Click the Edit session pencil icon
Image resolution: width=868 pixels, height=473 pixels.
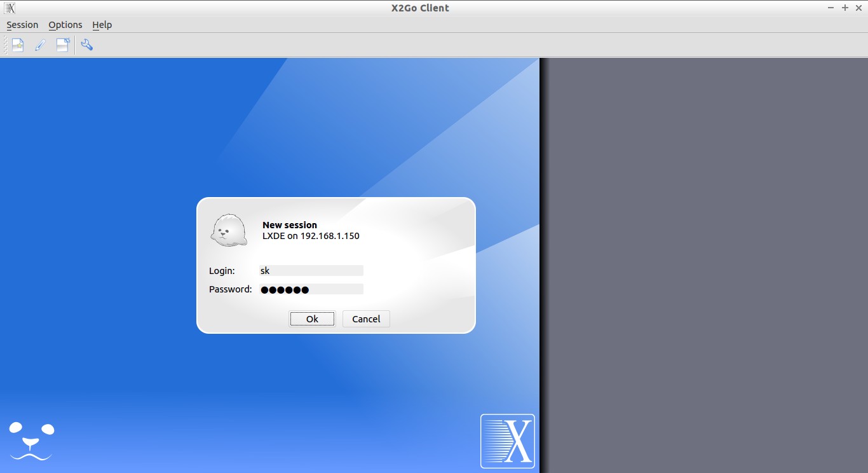(40, 45)
